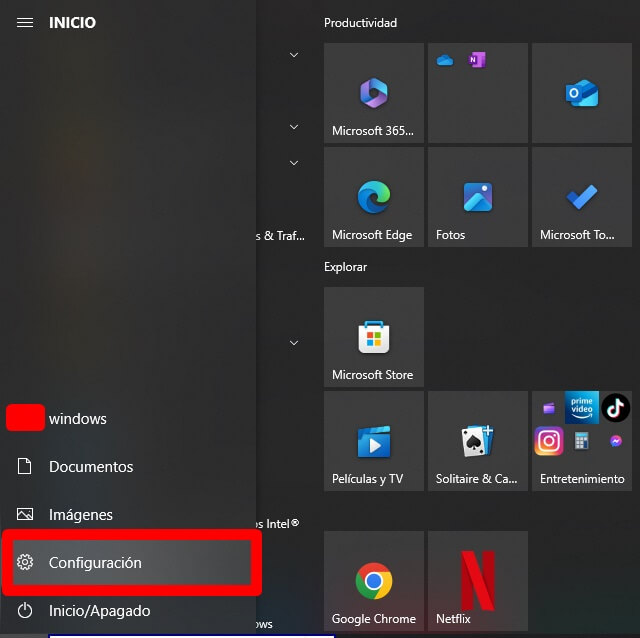Launch the Solitaire & Casual Games tile
Image resolution: width=640 pixels, height=638 pixels.
coord(478,441)
